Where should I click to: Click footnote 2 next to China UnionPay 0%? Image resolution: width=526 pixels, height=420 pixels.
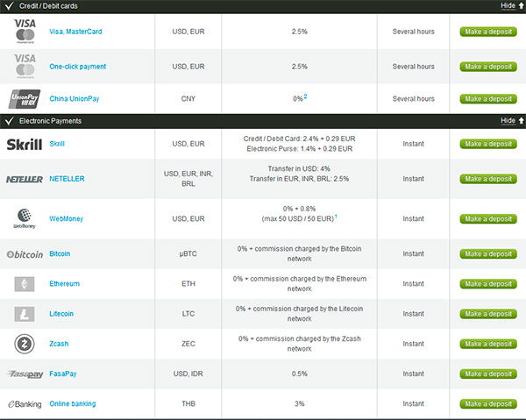point(305,96)
